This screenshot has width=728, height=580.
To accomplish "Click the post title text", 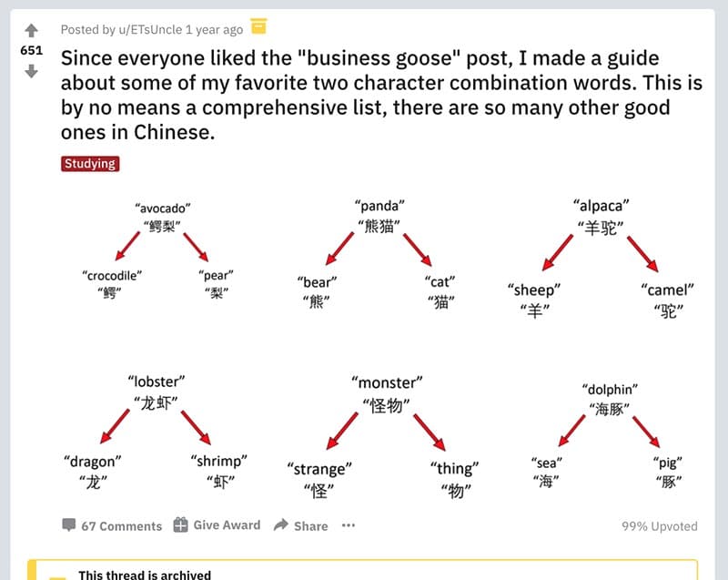I will pos(364,96).
